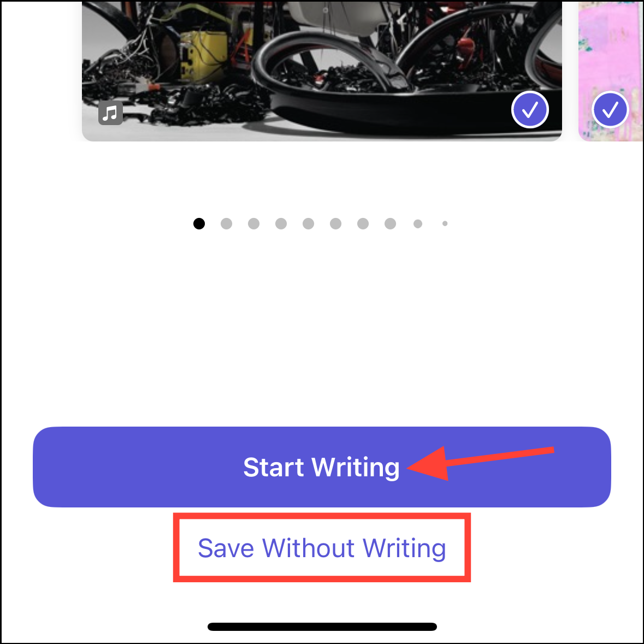
Task: Go to the seventh page dot
Action: tap(363, 224)
